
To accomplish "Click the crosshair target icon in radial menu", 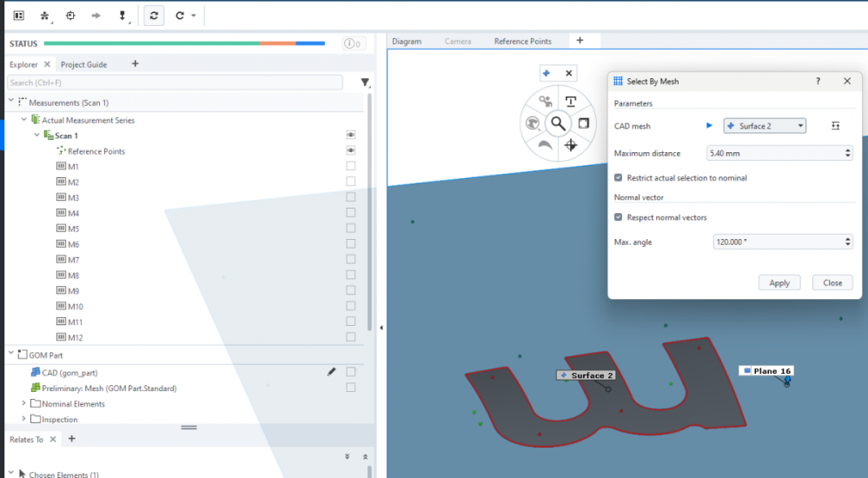I will point(571,145).
